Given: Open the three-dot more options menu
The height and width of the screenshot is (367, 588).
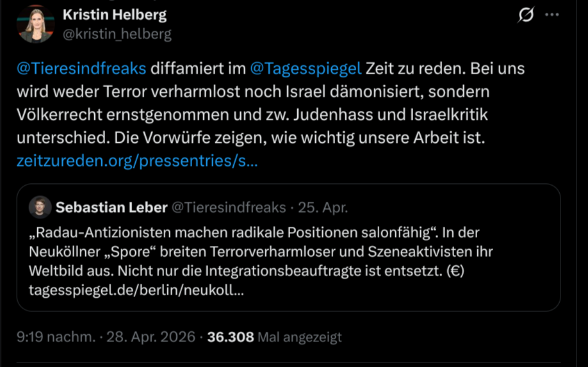Looking at the screenshot, I should click(551, 15).
